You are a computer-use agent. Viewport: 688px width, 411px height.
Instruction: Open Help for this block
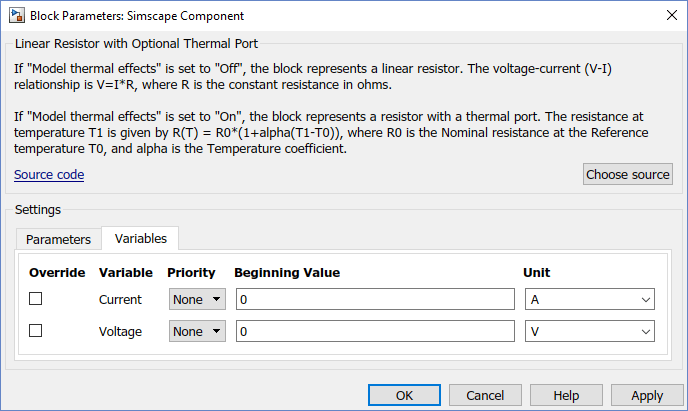tap(567, 395)
